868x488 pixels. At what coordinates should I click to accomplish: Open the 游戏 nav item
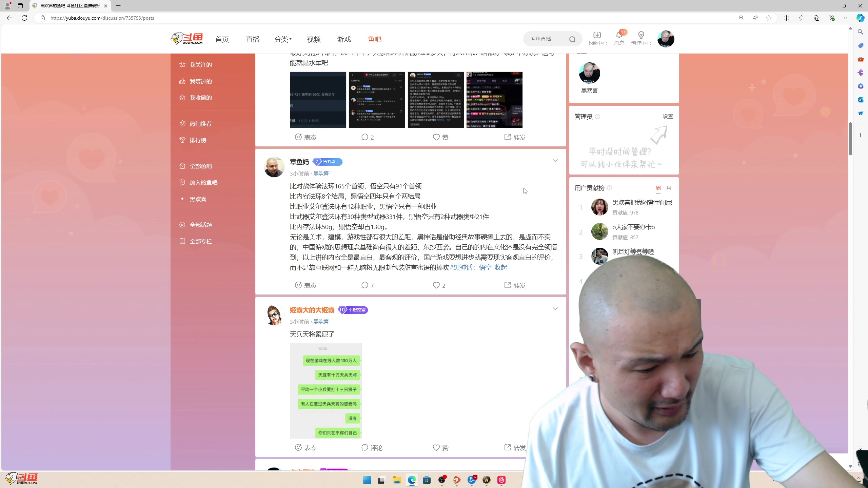click(344, 39)
